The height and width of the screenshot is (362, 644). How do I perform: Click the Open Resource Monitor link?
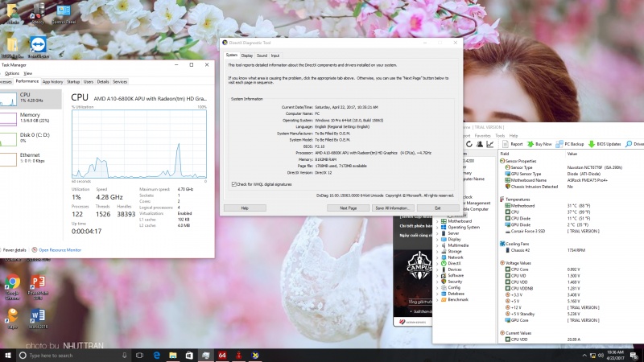pos(60,250)
